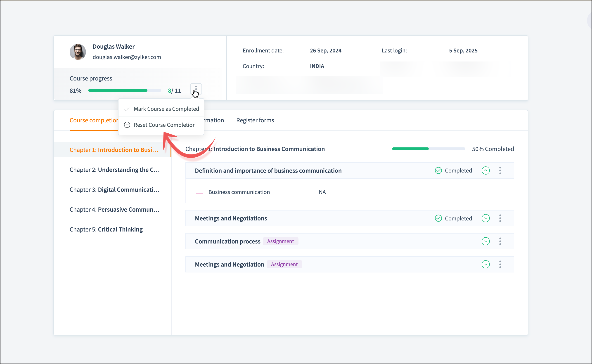Choose Mark Course as Completed
Image resolution: width=592 pixels, height=364 pixels.
166,109
